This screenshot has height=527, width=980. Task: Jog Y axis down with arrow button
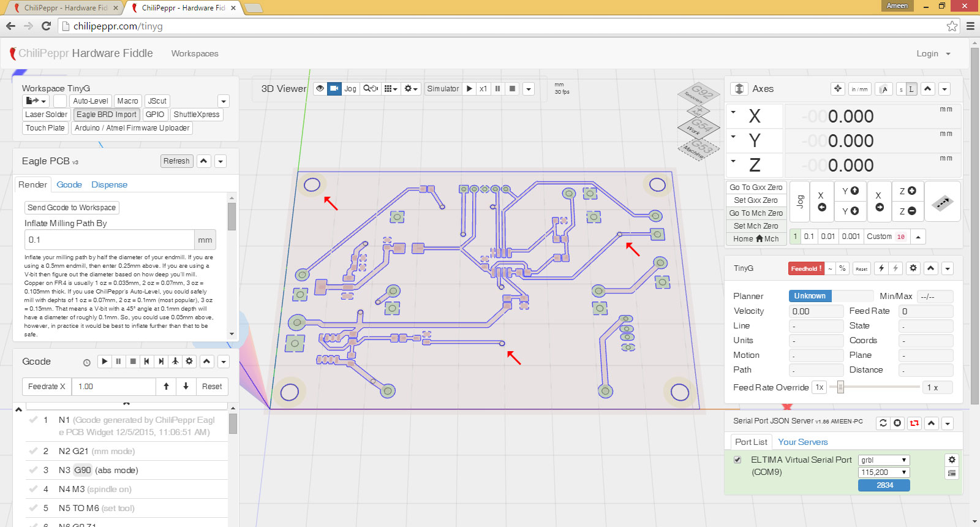[x=850, y=211]
